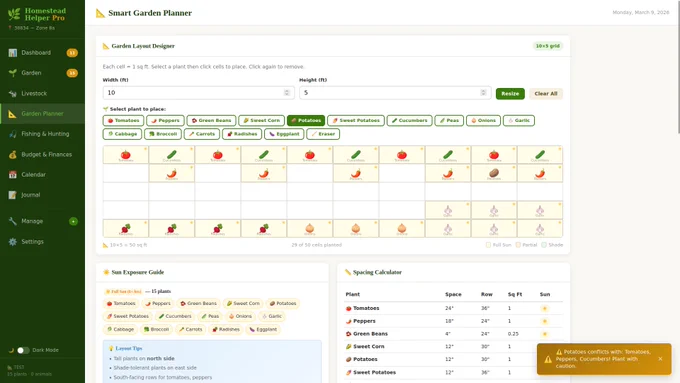Image resolution: width=680 pixels, height=383 pixels.
Task: Select the Cucumbers plant chip
Action: click(x=409, y=121)
